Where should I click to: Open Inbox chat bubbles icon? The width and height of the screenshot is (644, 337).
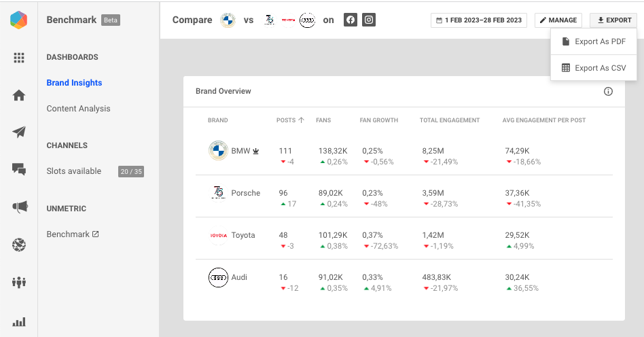click(x=19, y=169)
